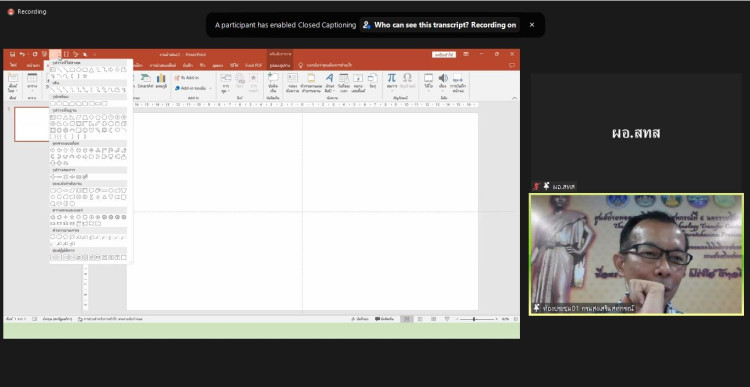Start screen recording from the ribbon
The width and height of the screenshot is (750, 387).
pos(457,83)
